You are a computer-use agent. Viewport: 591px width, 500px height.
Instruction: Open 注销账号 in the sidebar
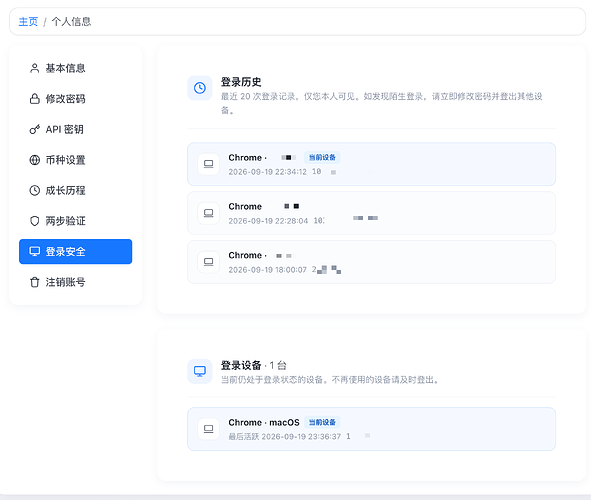[x=75, y=282]
